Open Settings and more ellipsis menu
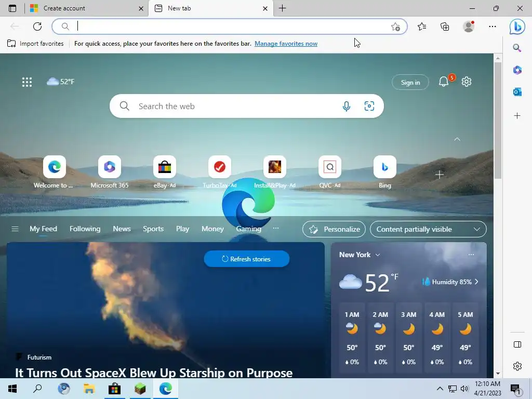This screenshot has height=399, width=532. [493, 26]
